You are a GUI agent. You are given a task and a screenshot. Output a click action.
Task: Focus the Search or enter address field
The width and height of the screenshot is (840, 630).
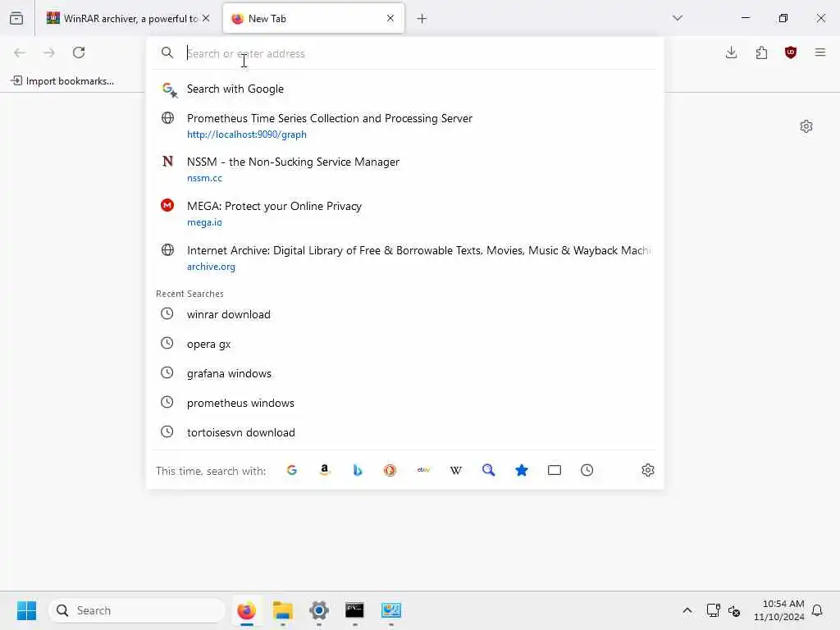click(404, 53)
